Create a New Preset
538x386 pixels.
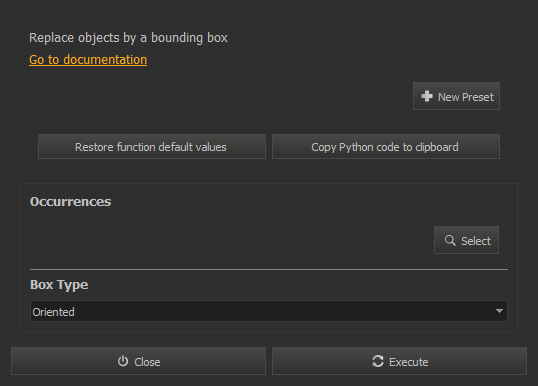point(456,96)
